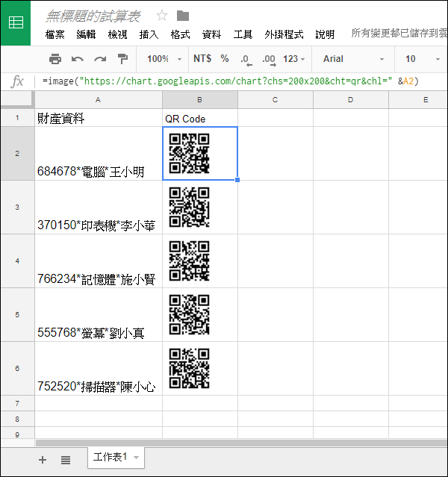Select row 1 header
Image resolution: width=448 pixels, height=477 pixels.
pyautogui.click(x=17, y=117)
